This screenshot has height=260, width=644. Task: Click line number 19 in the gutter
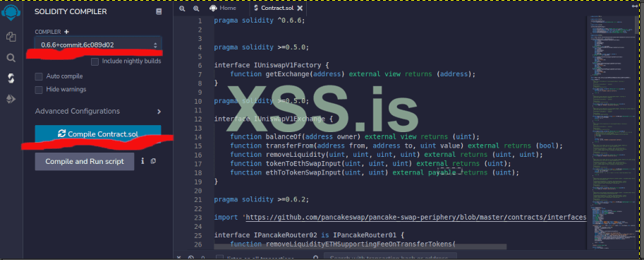click(x=199, y=182)
